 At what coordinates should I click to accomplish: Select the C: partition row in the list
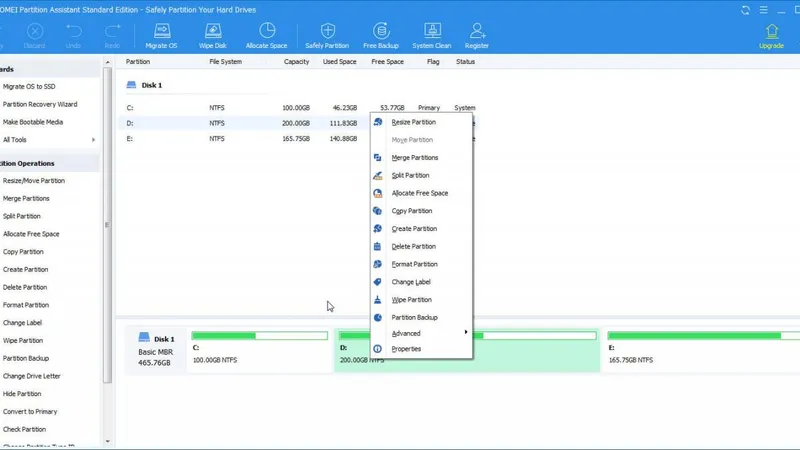240,107
